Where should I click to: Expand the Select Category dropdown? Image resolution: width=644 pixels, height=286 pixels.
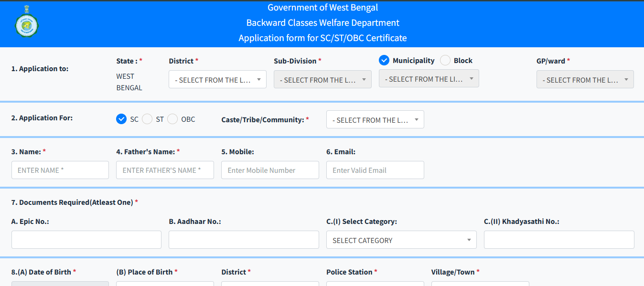click(x=401, y=240)
